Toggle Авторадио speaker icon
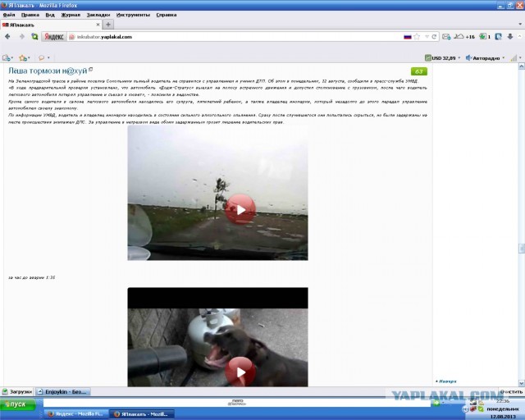The width and height of the screenshot is (525, 420). coord(468,58)
